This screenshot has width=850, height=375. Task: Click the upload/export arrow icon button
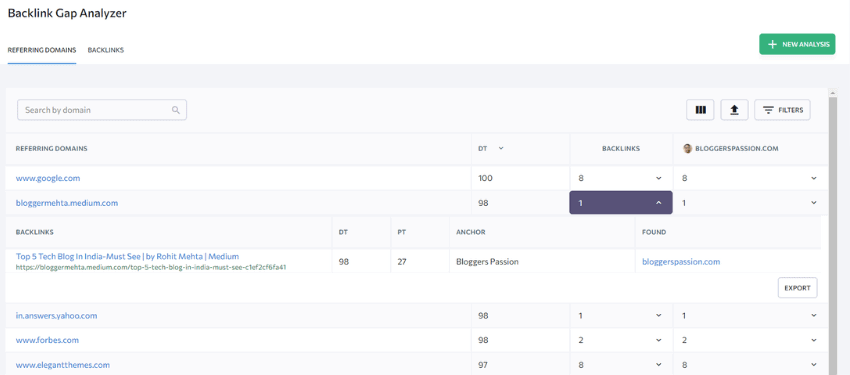(735, 110)
